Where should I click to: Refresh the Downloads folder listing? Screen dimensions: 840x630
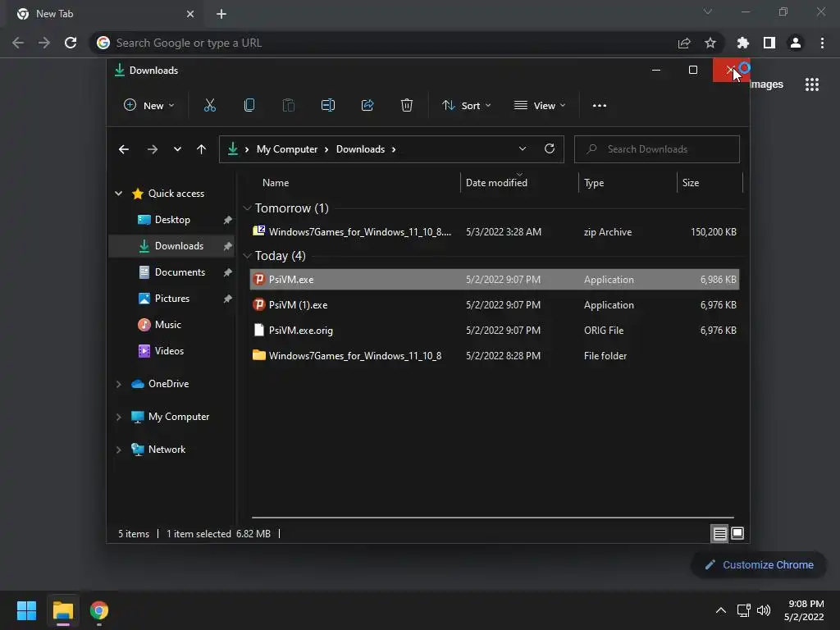pyautogui.click(x=549, y=149)
